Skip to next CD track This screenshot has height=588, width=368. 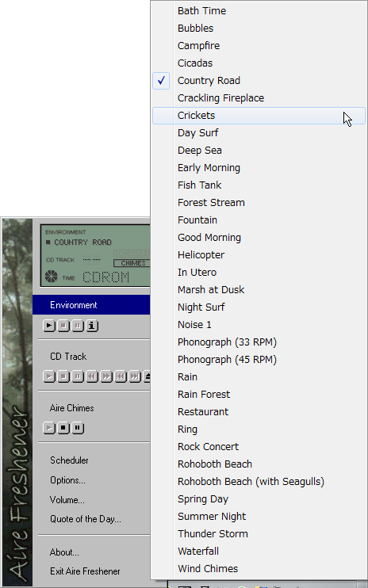(x=135, y=376)
